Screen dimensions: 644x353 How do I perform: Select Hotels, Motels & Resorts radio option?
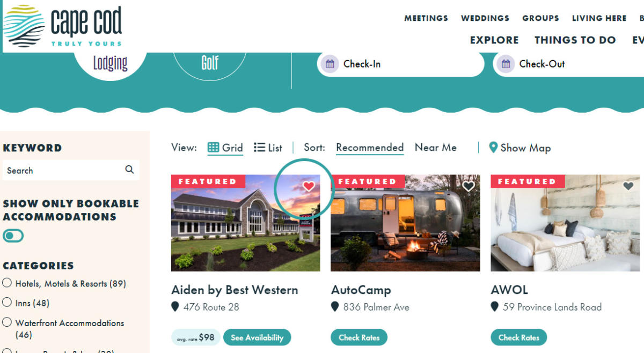pos(7,283)
